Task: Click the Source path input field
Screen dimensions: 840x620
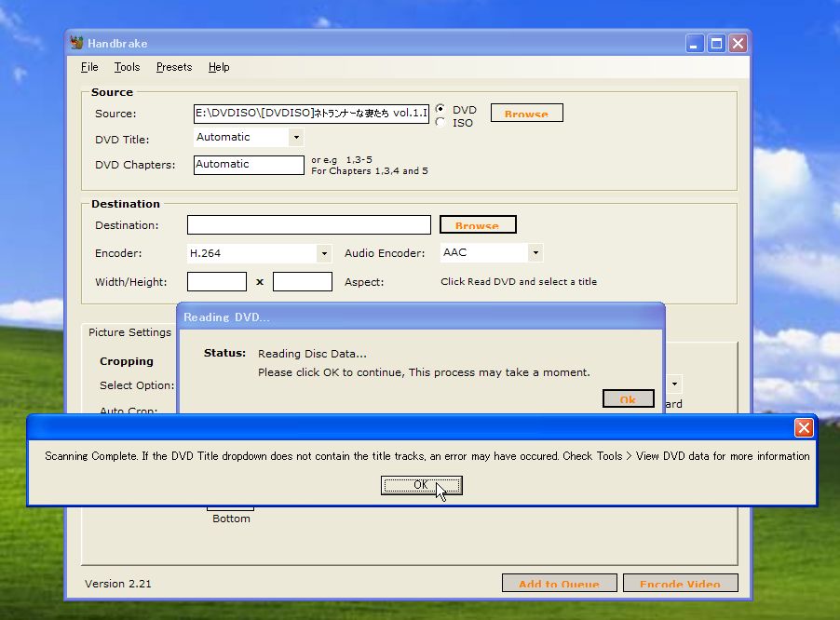Action: [x=311, y=114]
